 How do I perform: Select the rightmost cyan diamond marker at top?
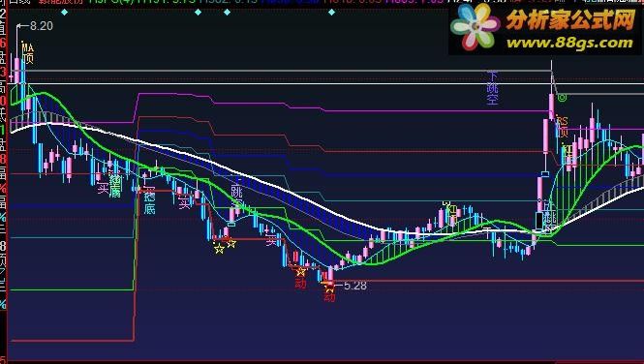331,13
